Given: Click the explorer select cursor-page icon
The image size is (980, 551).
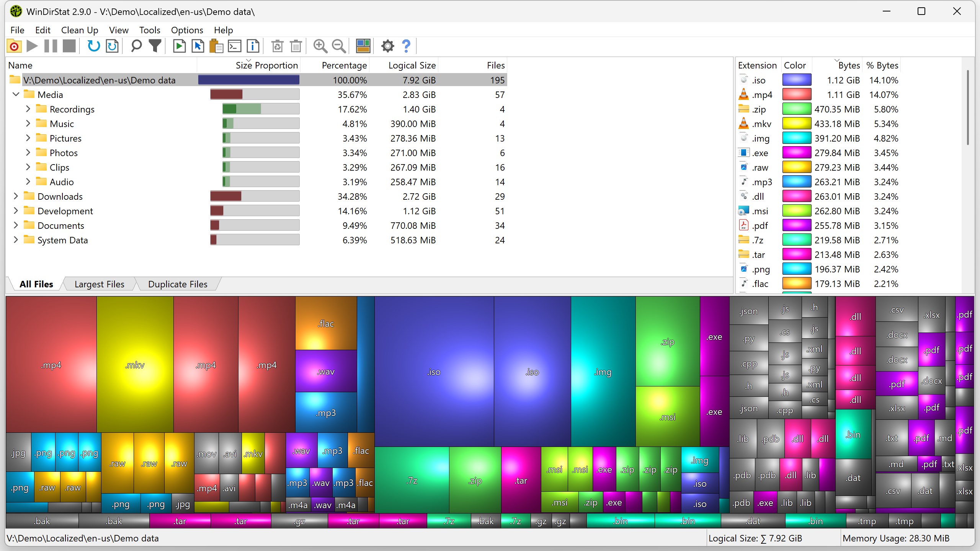Looking at the screenshot, I should click(x=198, y=46).
